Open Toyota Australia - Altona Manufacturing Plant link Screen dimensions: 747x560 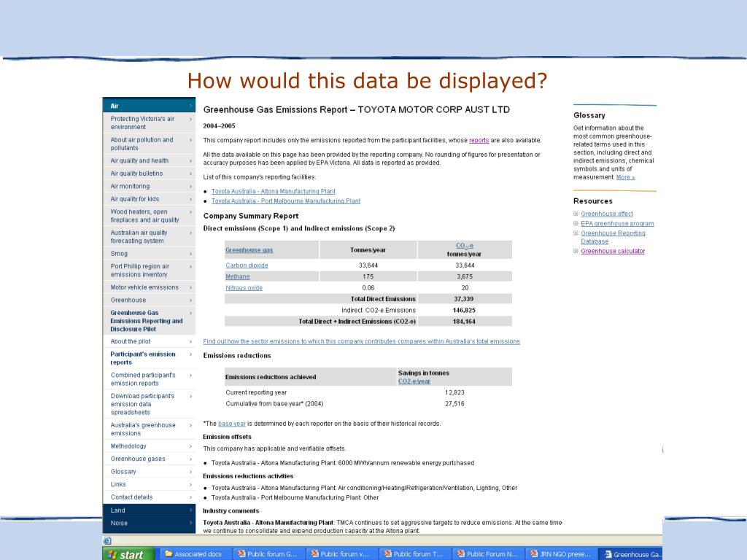click(274, 192)
